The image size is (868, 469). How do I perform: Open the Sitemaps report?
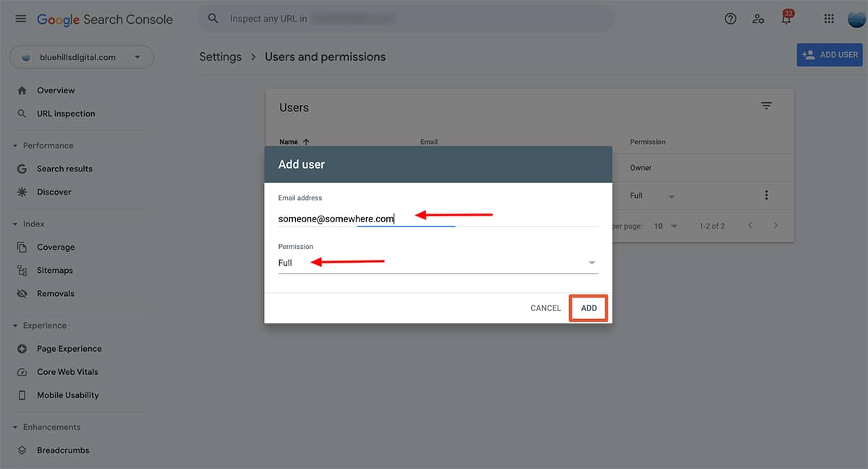[55, 269]
